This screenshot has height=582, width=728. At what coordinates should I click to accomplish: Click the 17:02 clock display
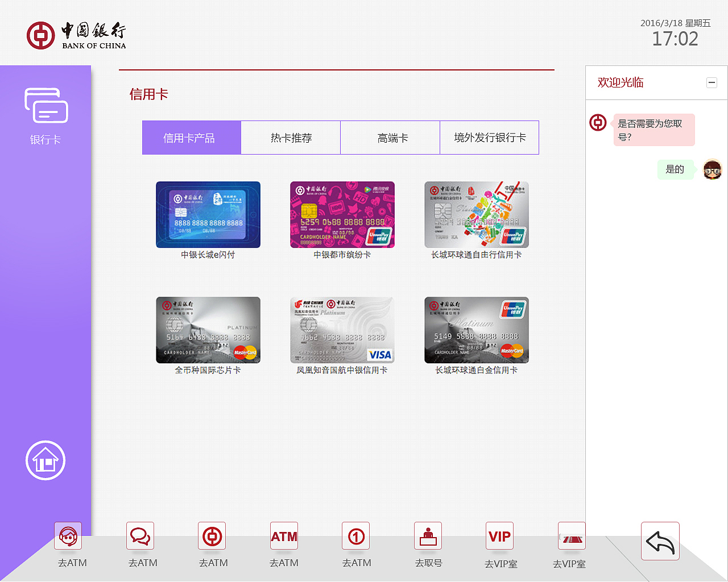pos(675,39)
